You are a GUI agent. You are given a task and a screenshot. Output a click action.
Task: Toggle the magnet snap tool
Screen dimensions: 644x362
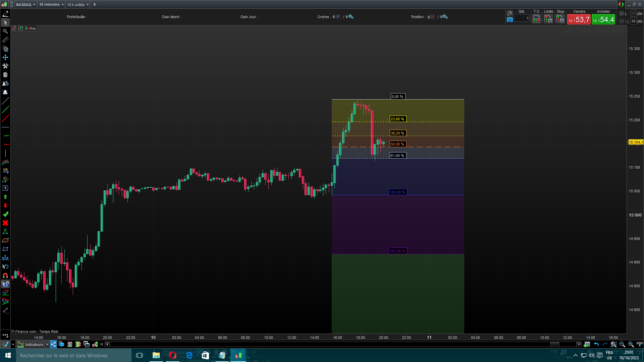point(5,276)
